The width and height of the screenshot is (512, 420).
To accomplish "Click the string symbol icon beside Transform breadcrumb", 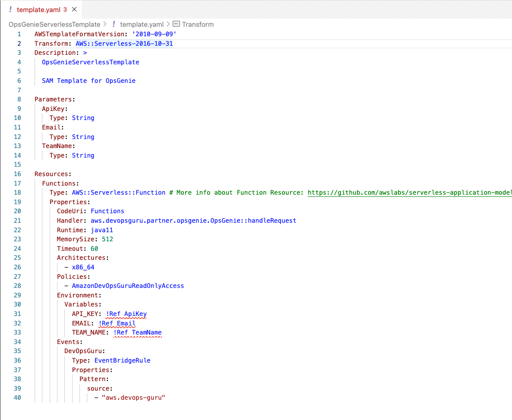I will coord(176,24).
